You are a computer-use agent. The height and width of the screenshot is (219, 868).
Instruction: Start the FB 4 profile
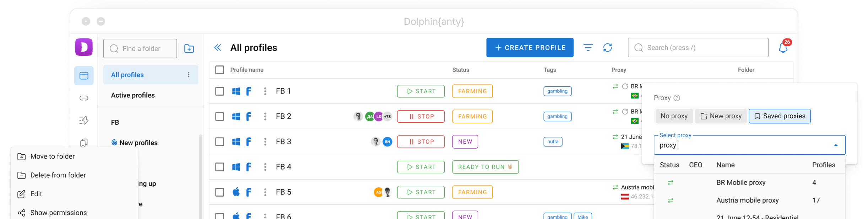[421, 167]
